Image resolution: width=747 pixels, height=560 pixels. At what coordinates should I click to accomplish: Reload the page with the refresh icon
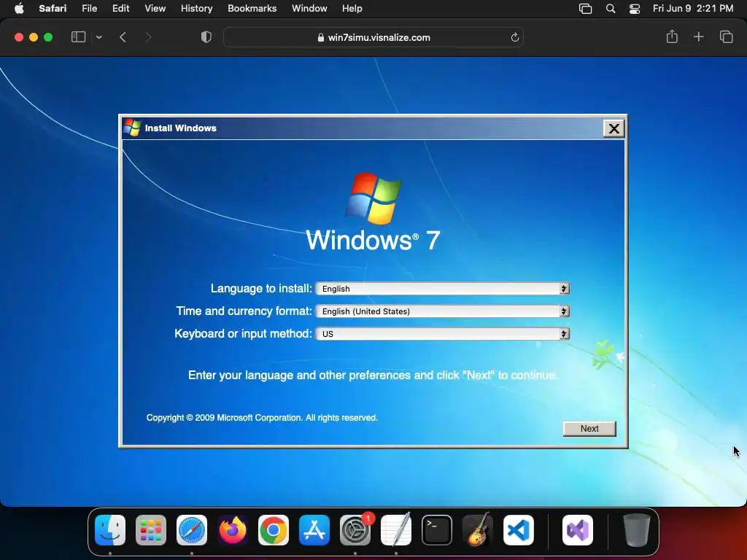click(x=514, y=38)
